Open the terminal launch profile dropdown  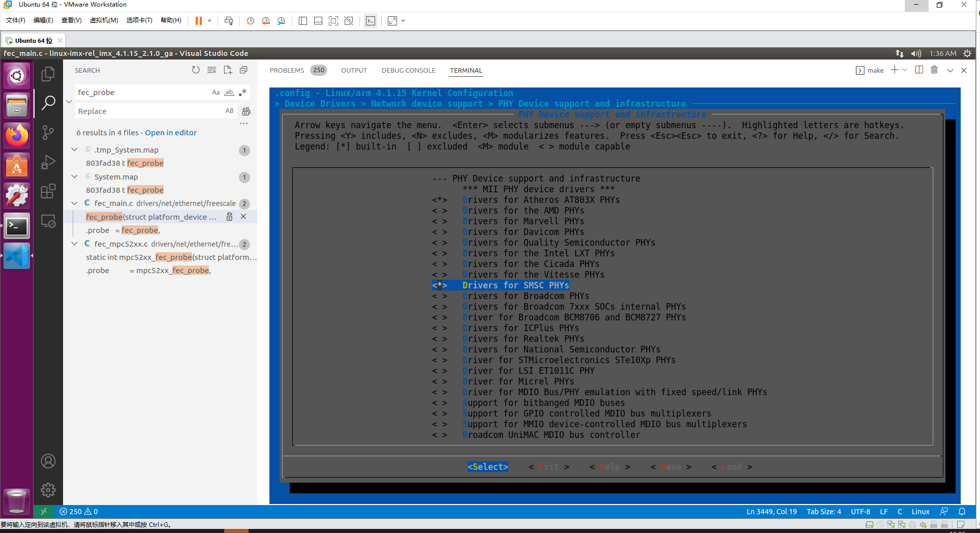click(905, 70)
